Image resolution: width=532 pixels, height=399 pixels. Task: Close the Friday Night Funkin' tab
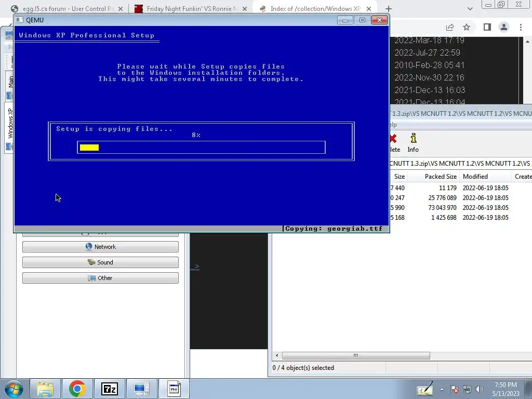click(x=245, y=9)
